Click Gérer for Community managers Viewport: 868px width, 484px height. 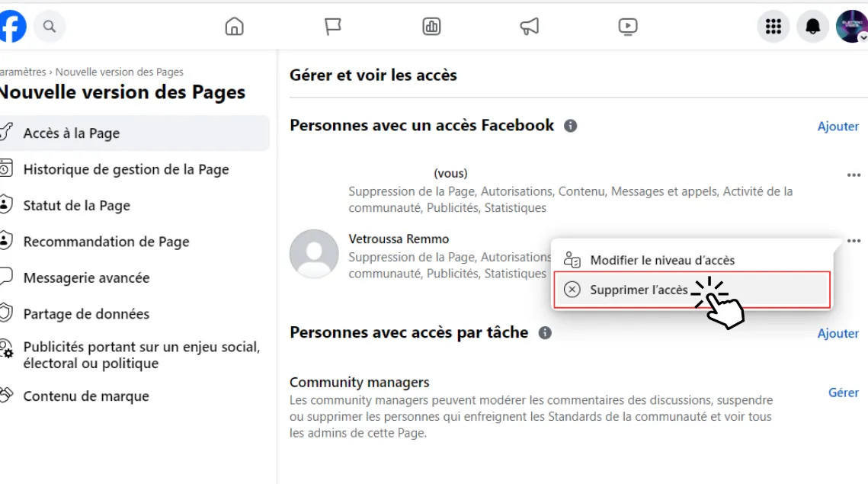(x=843, y=393)
